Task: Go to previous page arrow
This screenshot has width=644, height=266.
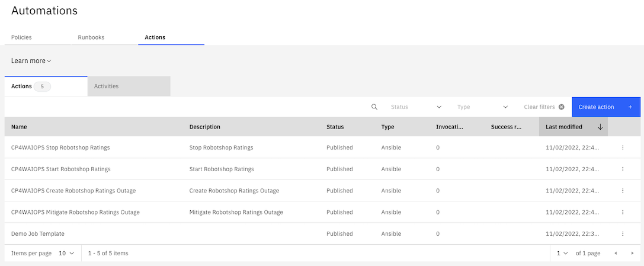Action: click(x=616, y=254)
